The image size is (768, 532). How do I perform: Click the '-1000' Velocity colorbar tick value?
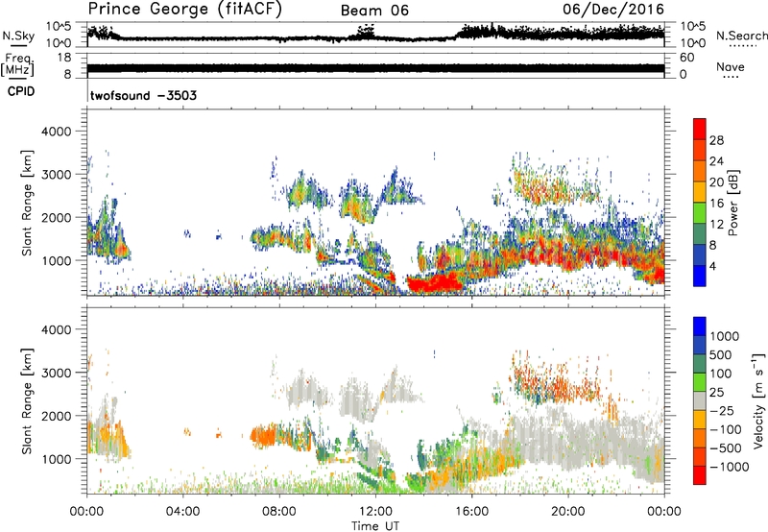729,467
